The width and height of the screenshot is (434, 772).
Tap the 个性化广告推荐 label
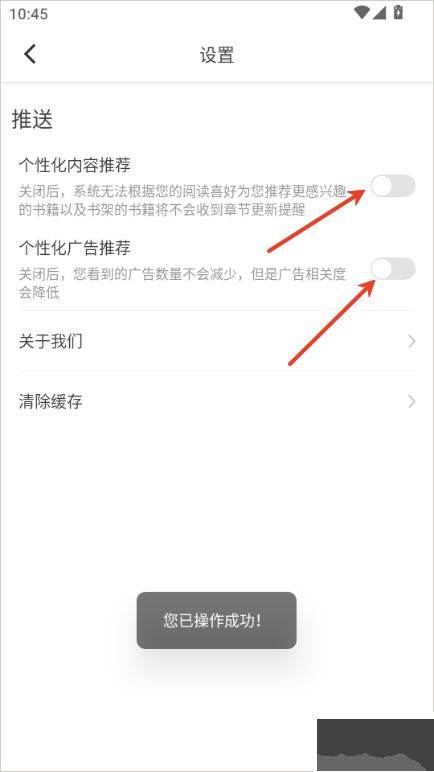75,248
